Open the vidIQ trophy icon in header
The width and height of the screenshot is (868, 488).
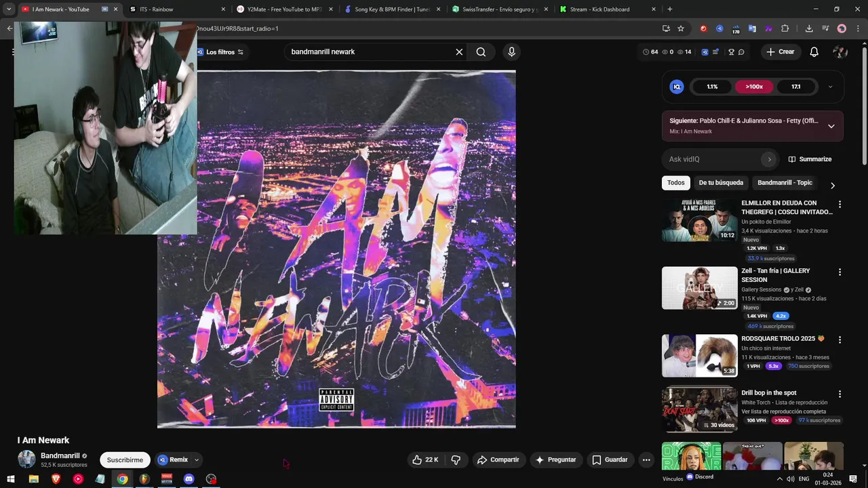point(731,52)
